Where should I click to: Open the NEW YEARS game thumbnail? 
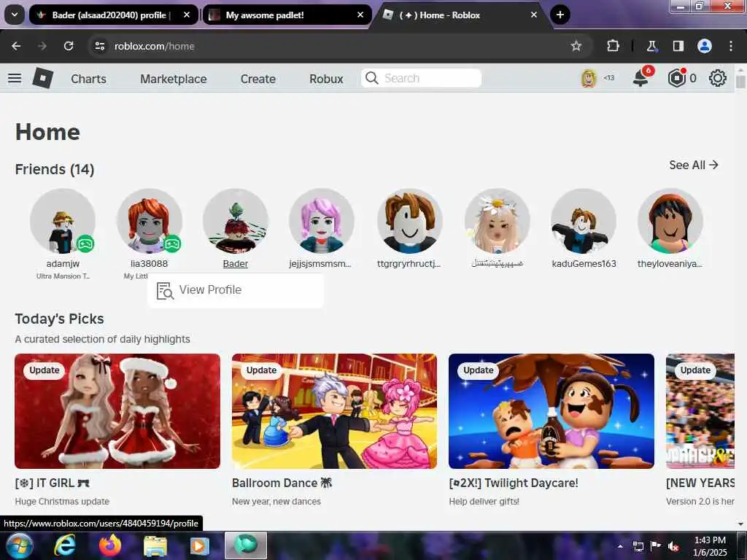point(700,411)
